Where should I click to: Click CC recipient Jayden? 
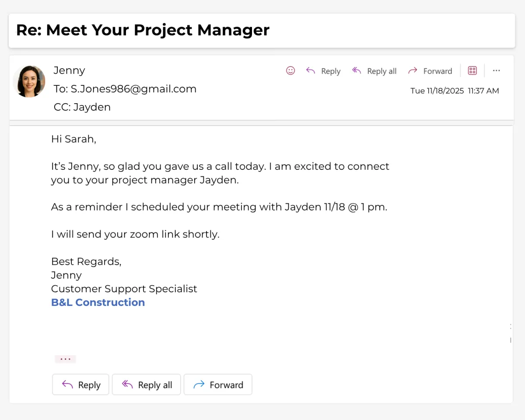tap(92, 107)
